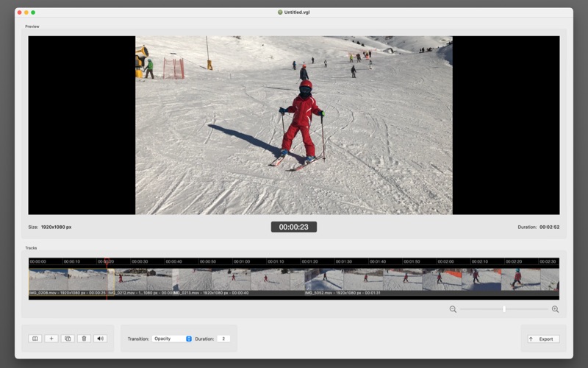Zoom in timeline with plus magnifier
The height and width of the screenshot is (368, 588).
point(556,309)
